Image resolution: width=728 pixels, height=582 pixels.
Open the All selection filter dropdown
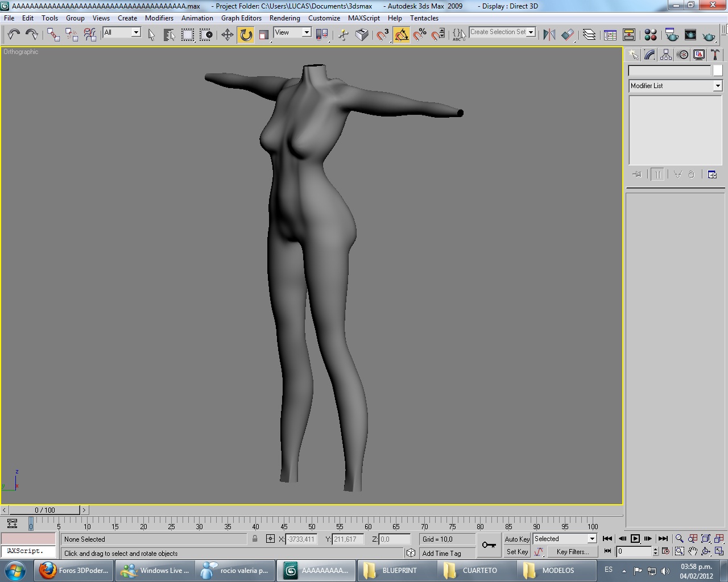[136, 32]
